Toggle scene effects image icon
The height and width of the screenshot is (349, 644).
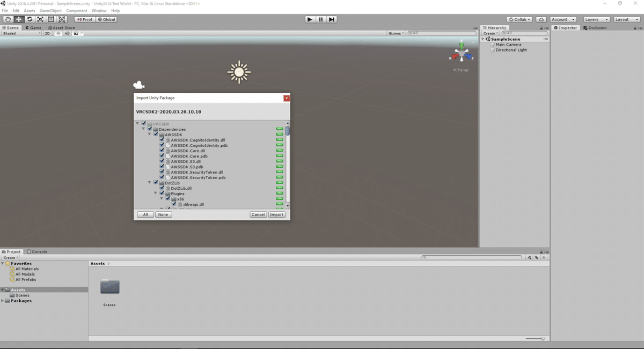tap(77, 33)
